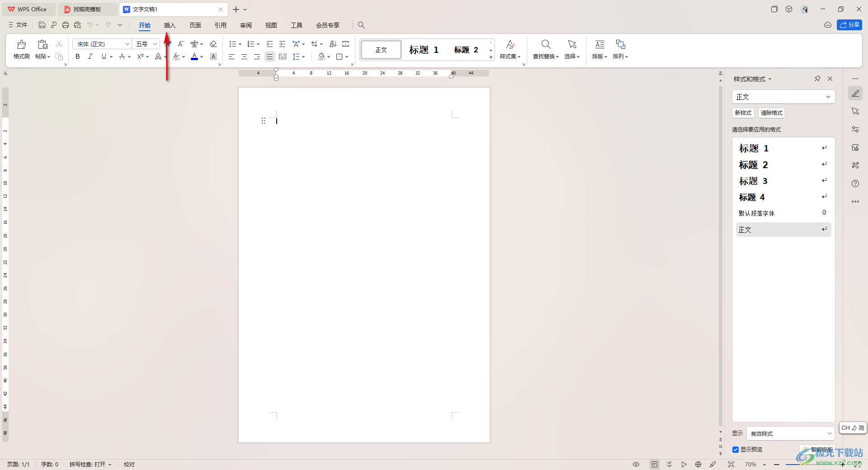Click the search magnifier in the ribbon tab row
Image resolution: width=868 pixels, height=470 pixels.
pos(361,25)
